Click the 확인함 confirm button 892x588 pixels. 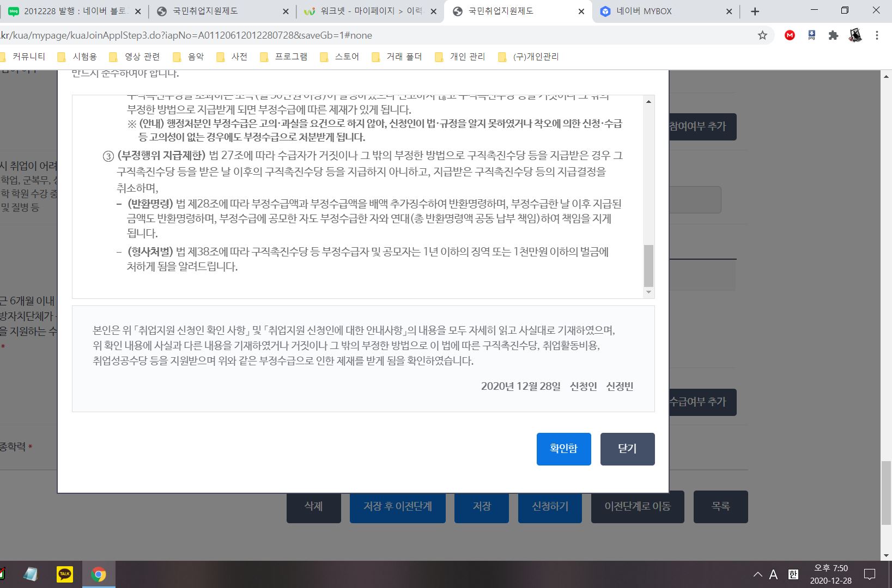coord(563,449)
